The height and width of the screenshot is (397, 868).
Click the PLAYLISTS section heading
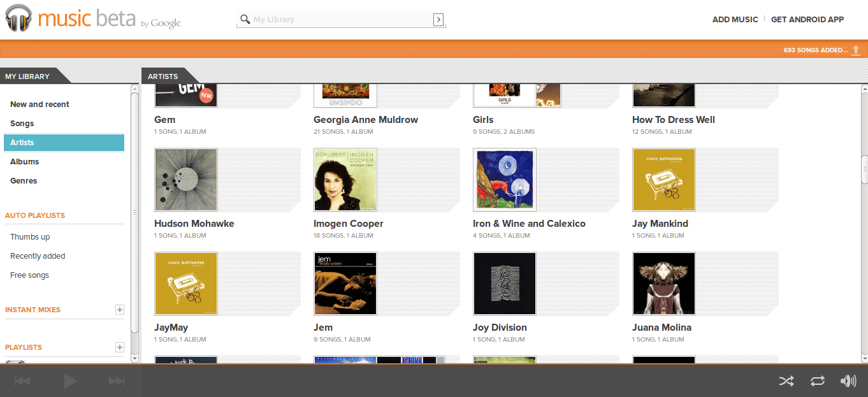point(24,347)
